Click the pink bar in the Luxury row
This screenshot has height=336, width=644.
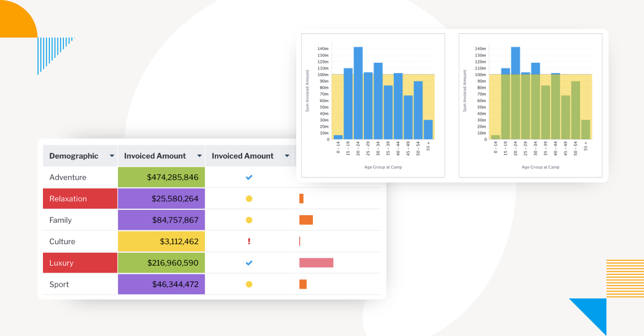click(316, 263)
